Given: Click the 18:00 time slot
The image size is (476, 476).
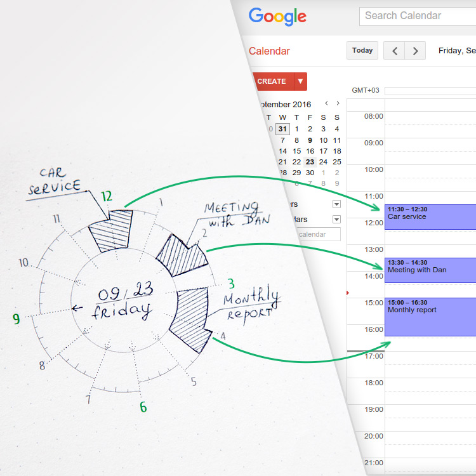Looking at the screenshot, I should (430, 392).
